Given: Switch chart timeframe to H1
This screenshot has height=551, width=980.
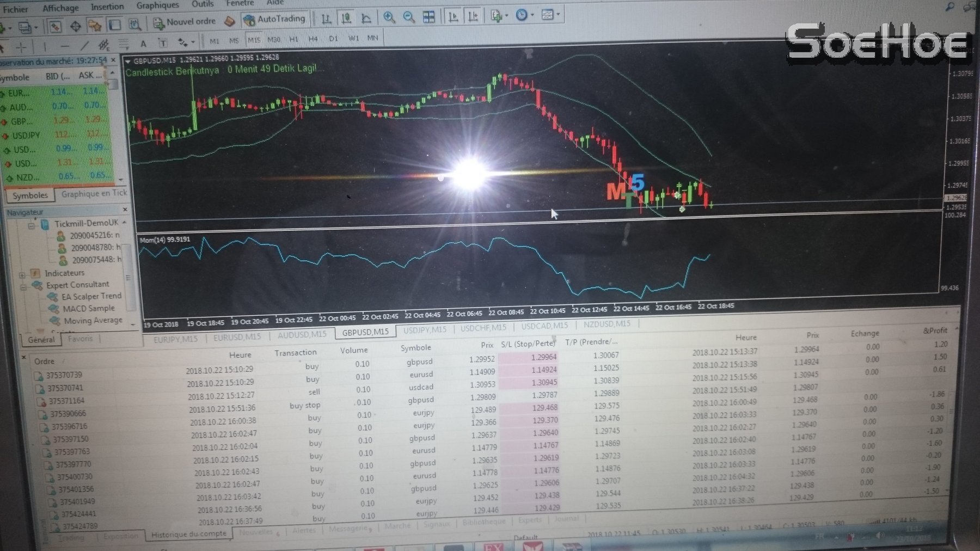Looking at the screenshot, I should click(x=294, y=39).
